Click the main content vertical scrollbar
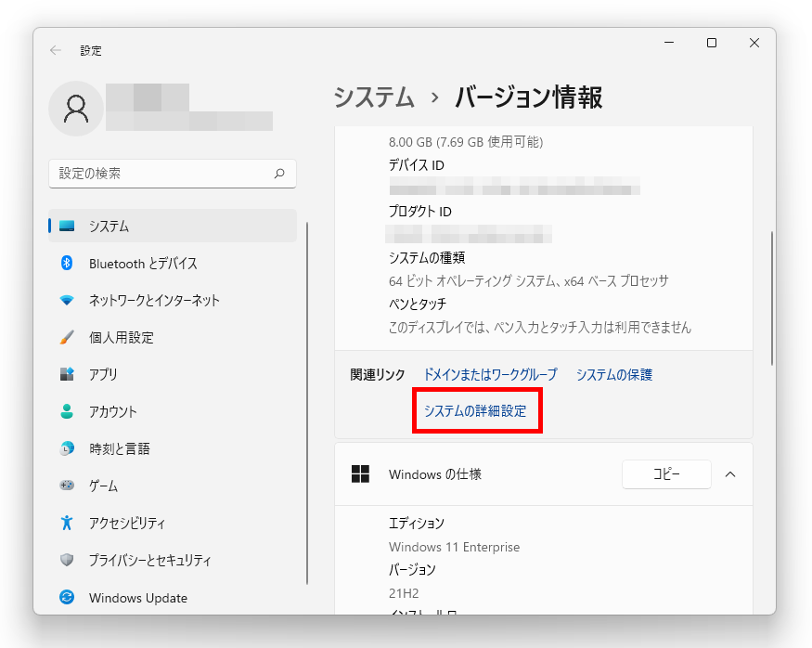Image resolution: width=812 pixels, height=648 pixels. coord(771,298)
